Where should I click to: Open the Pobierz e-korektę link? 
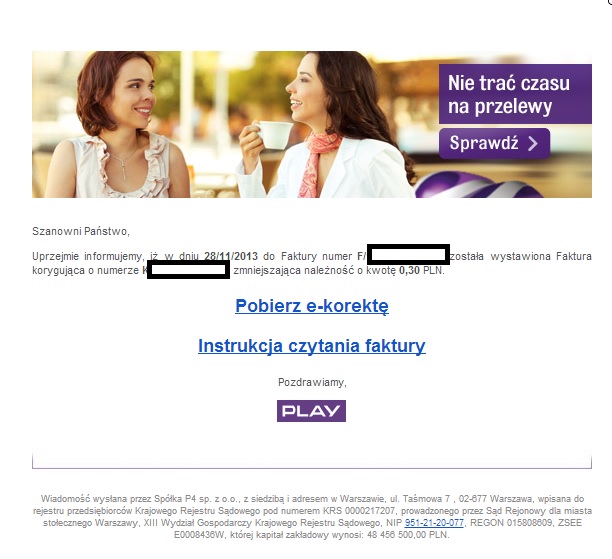[312, 306]
